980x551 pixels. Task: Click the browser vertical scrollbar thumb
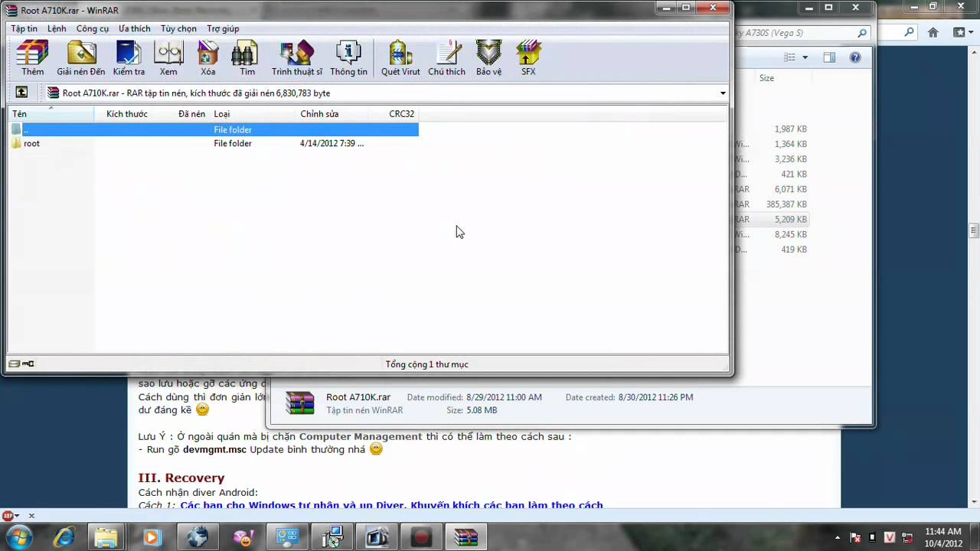point(974,230)
